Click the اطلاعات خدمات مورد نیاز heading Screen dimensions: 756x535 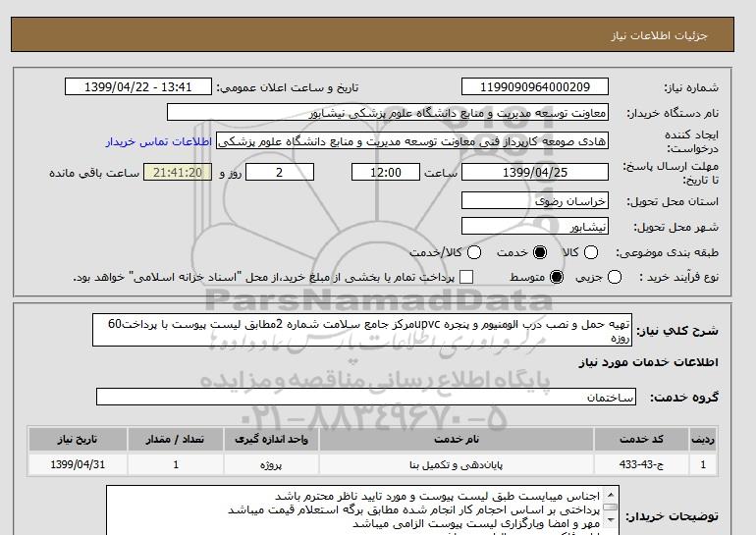(648, 362)
